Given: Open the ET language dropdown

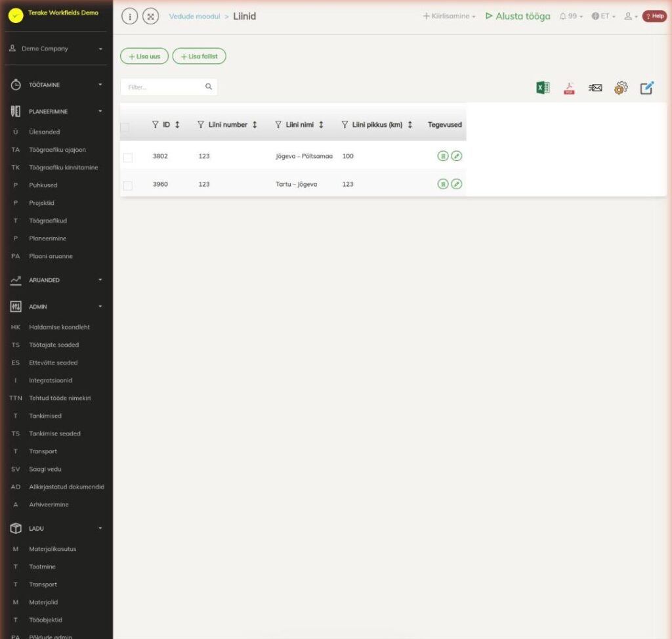Looking at the screenshot, I should [604, 16].
